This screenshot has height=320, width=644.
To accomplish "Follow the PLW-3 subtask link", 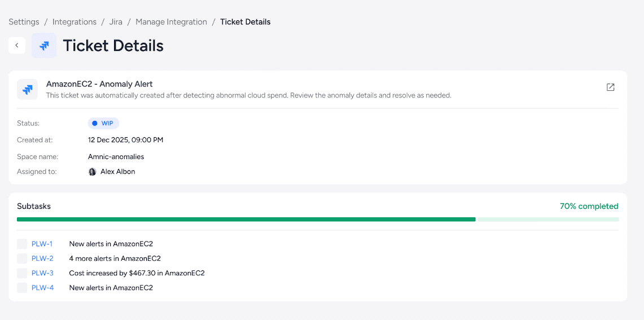I will pyautogui.click(x=42, y=273).
